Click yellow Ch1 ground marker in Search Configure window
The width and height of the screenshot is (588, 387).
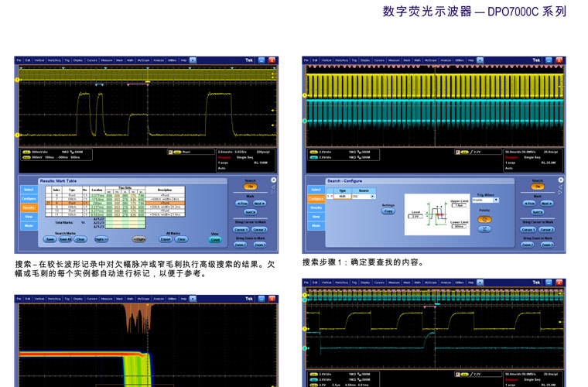pos(305,95)
